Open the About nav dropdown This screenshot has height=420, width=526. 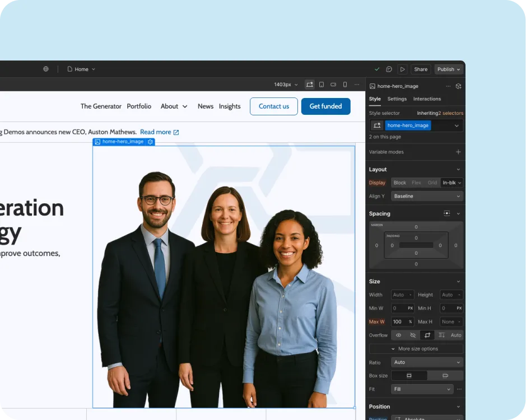pyautogui.click(x=174, y=106)
